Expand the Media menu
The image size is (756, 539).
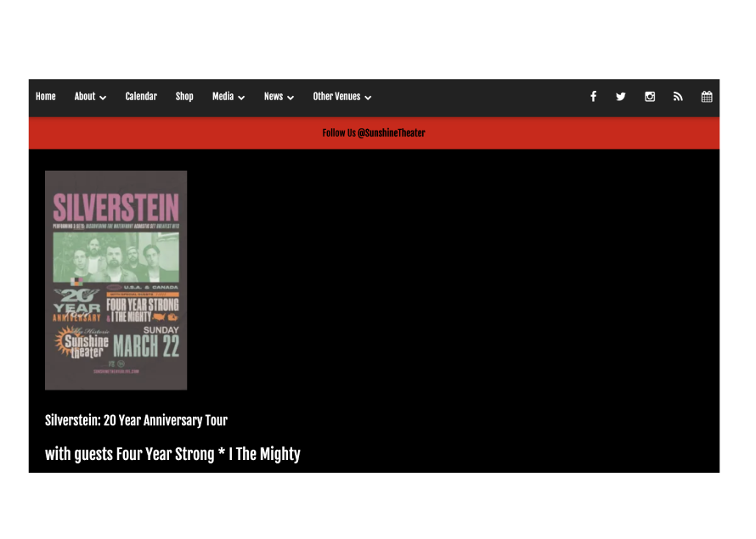click(228, 97)
